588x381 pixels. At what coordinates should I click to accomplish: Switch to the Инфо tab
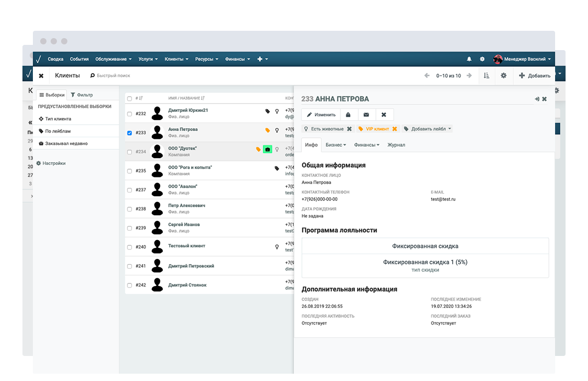point(311,145)
